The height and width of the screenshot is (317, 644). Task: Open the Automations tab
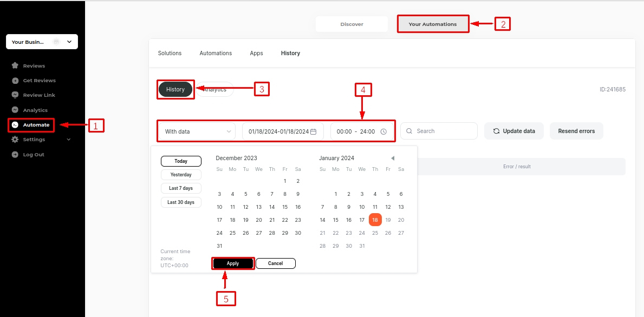(216, 53)
